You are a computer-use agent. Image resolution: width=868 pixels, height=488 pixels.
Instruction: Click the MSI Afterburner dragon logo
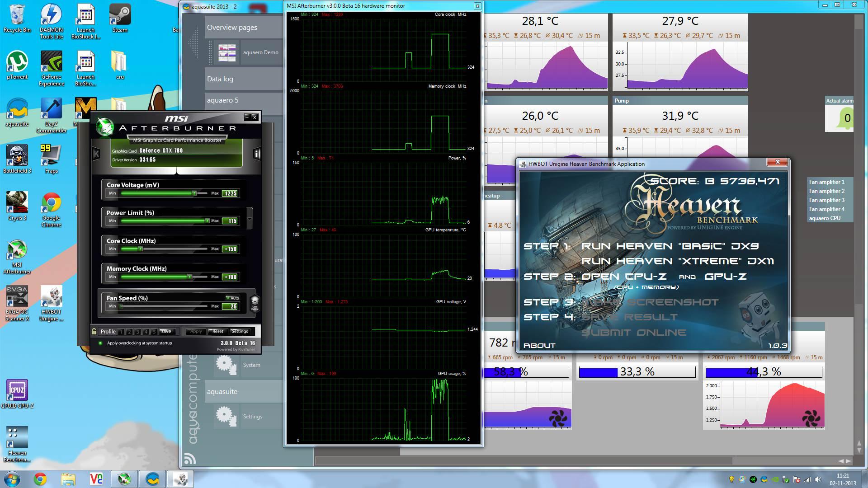pyautogui.click(x=104, y=127)
